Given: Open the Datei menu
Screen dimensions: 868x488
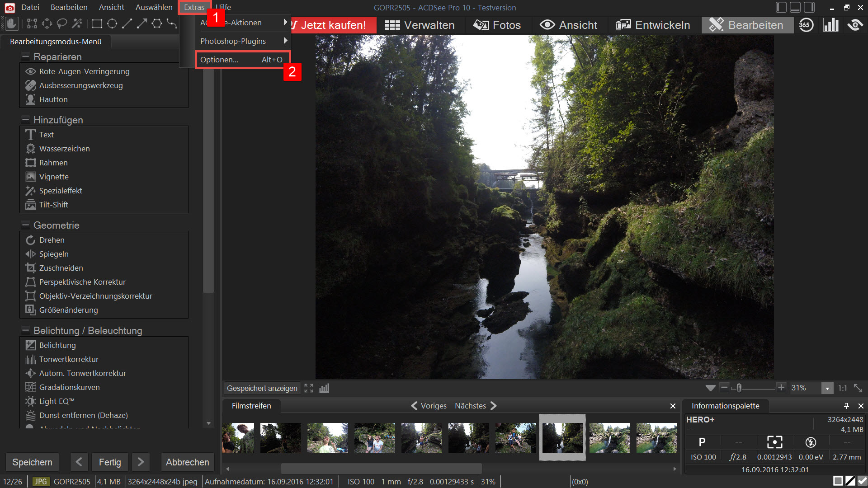Looking at the screenshot, I should pyautogui.click(x=30, y=7).
